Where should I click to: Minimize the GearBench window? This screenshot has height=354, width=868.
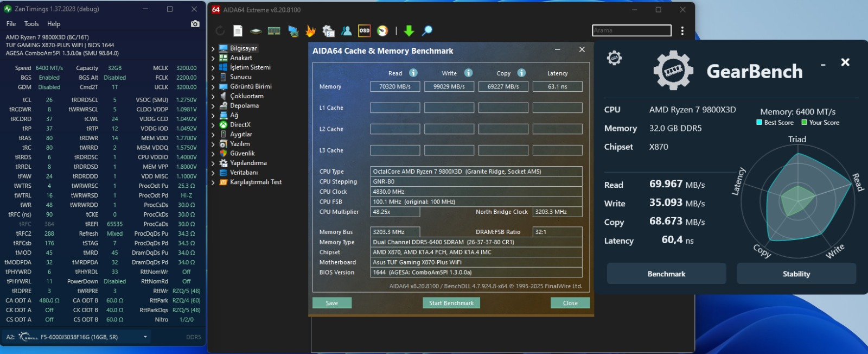[x=823, y=65]
